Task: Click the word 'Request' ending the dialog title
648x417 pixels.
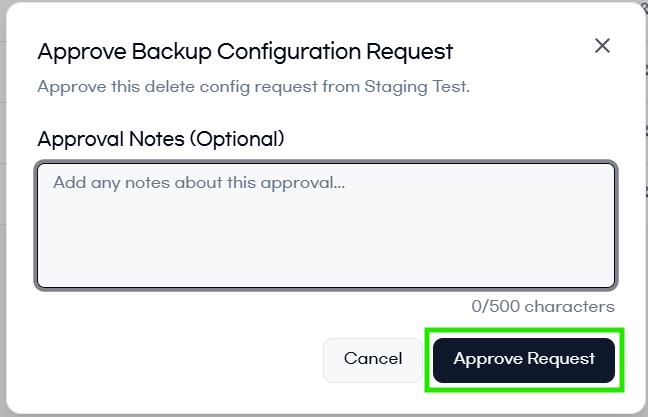Action: point(414,51)
